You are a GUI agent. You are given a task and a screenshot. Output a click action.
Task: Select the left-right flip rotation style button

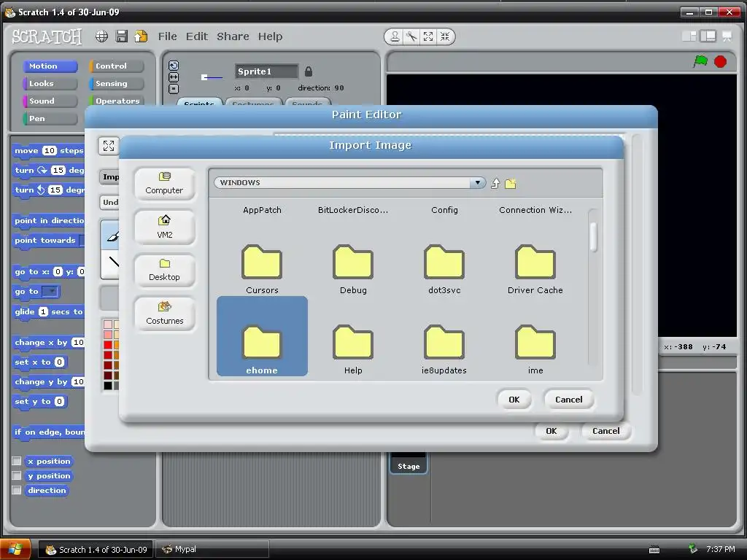coord(174,77)
